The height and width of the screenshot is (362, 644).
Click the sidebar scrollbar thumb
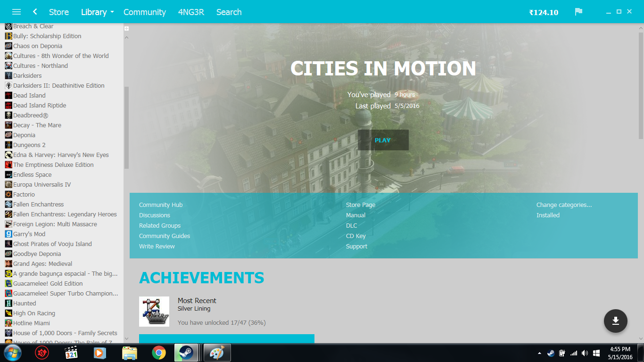[126, 127]
